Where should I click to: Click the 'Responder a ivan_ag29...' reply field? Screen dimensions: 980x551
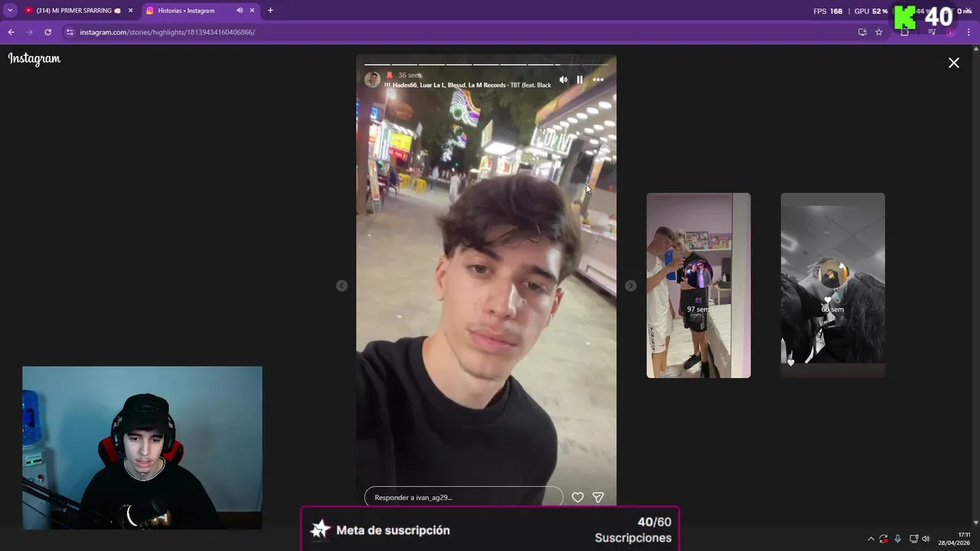[x=464, y=497]
